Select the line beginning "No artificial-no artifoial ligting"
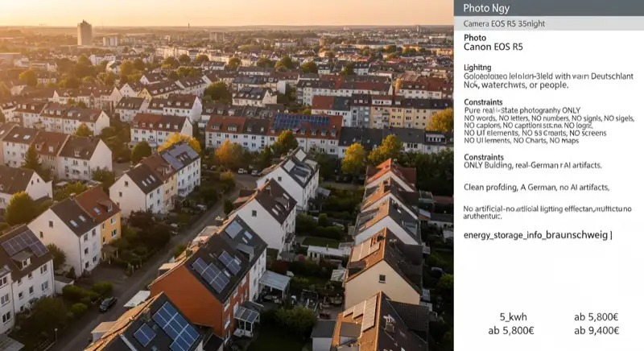Viewport: 644px width, 351px height. [547, 209]
